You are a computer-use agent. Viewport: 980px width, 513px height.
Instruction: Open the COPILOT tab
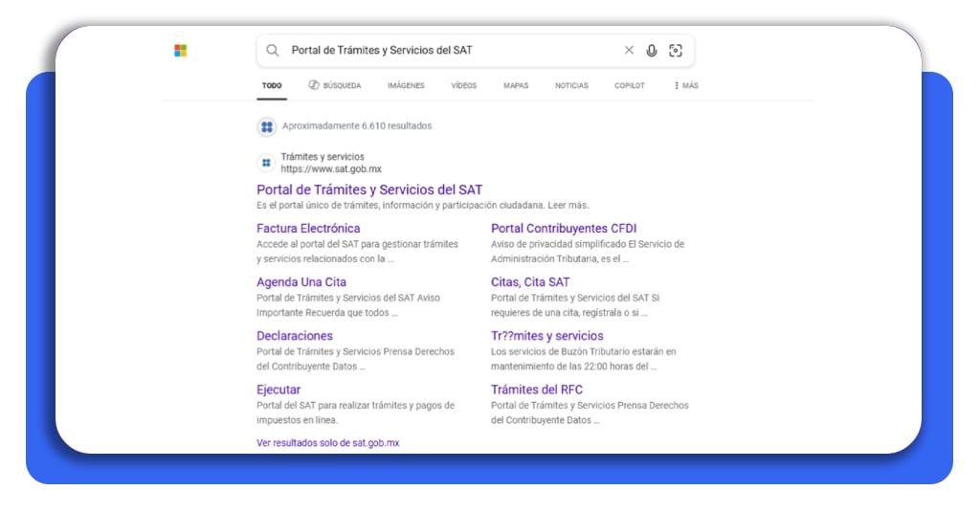click(630, 85)
